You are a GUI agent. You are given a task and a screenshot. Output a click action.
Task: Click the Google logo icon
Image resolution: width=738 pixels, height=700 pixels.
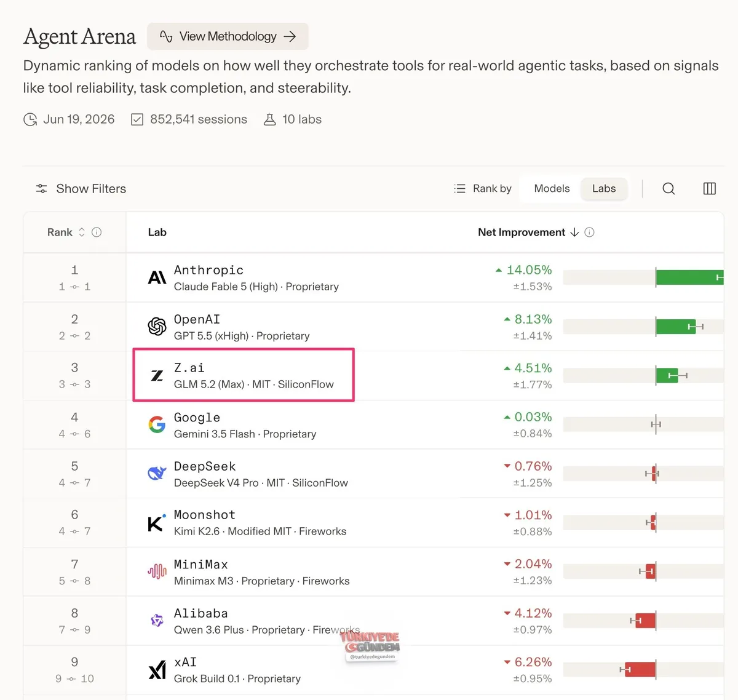pos(157,424)
